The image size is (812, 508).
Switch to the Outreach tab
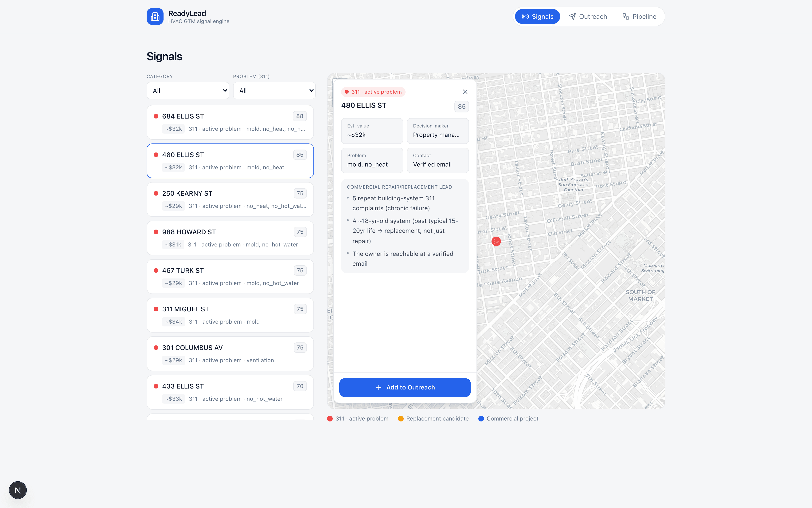pyautogui.click(x=588, y=16)
